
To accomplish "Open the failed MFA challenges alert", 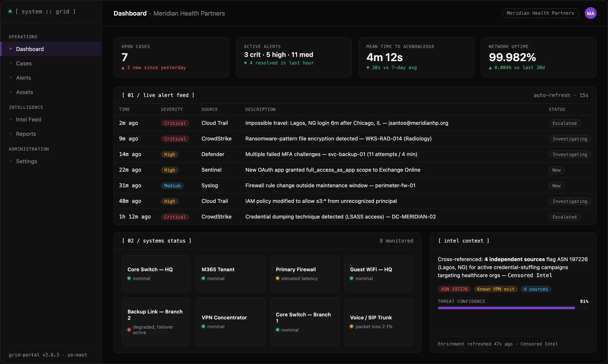I will [x=355, y=154].
